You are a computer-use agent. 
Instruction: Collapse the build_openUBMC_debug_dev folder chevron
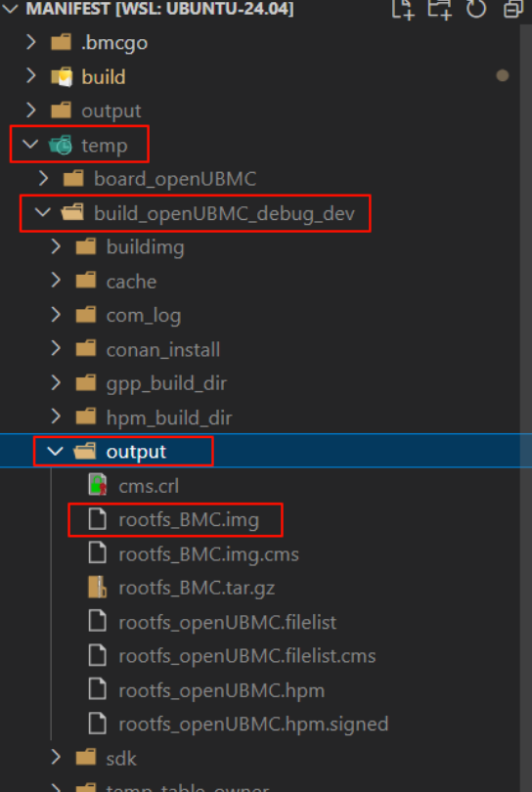[x=43, y=212]
